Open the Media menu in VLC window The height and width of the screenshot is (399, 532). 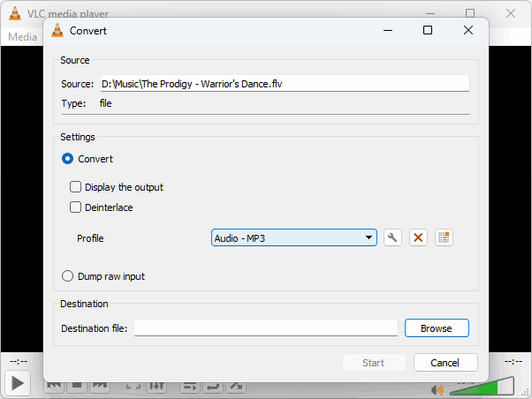pos(22,36)
